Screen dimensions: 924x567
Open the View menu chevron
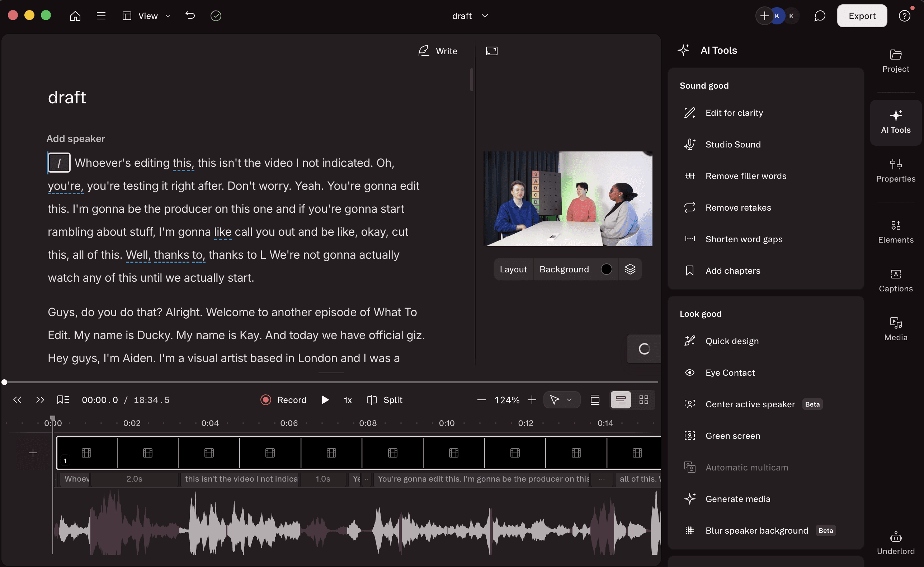(168, 16)
